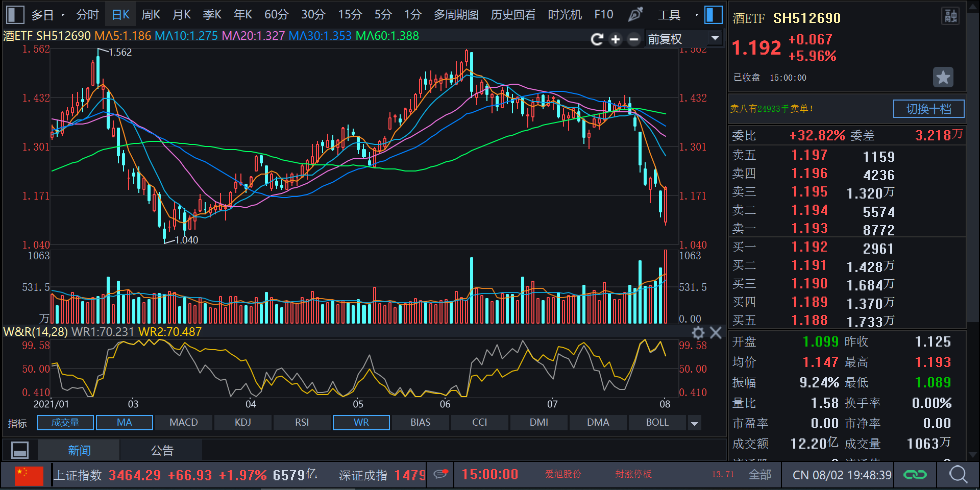
Task: Zoom out chart with minus icon
Action: (x=633, y=39)
